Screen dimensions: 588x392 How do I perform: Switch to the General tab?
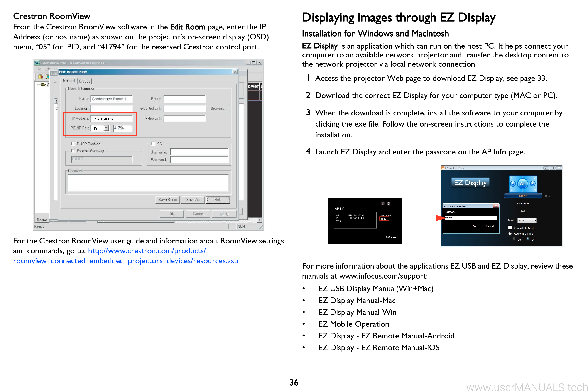coord(69,81)
